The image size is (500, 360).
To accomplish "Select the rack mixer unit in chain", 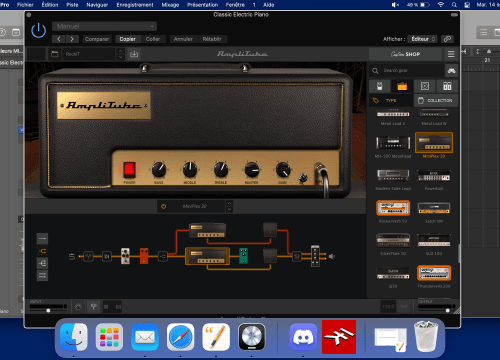I will click(x=315, y=256).
